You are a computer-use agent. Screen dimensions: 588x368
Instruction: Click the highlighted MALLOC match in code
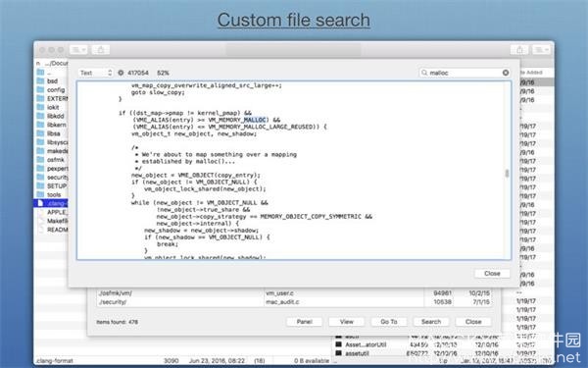(255, 120)
